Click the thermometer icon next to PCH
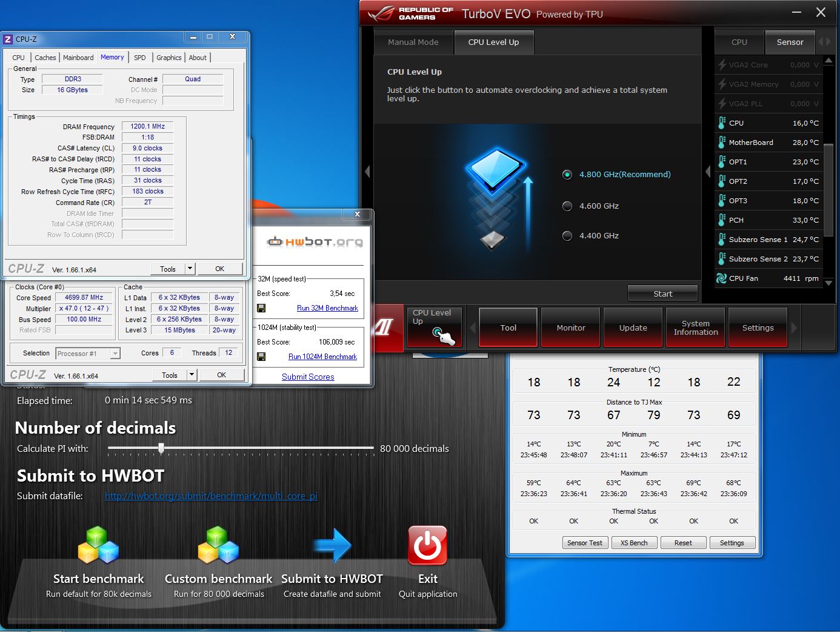 (x=721, y=220)
